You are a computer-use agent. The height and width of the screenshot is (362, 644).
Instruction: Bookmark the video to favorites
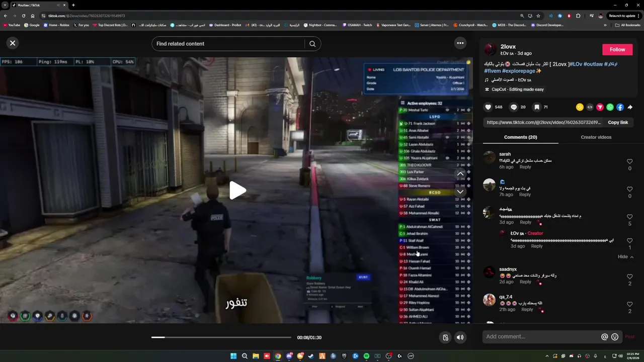[537, 107]
